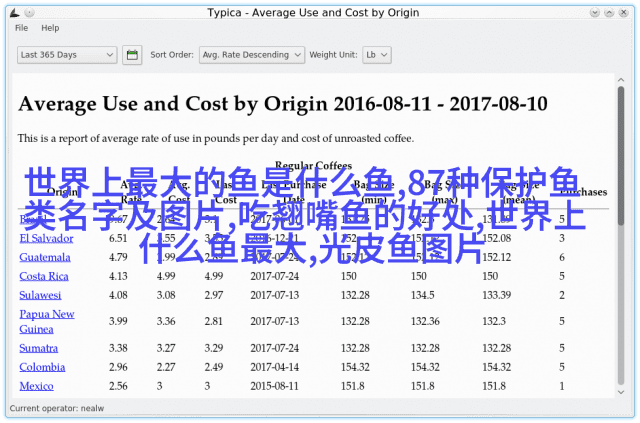Image resolution: width=640 pixels, height=423 pixels.
Task: Open the Colombia coffee origin link
Action: pos(42,367)
